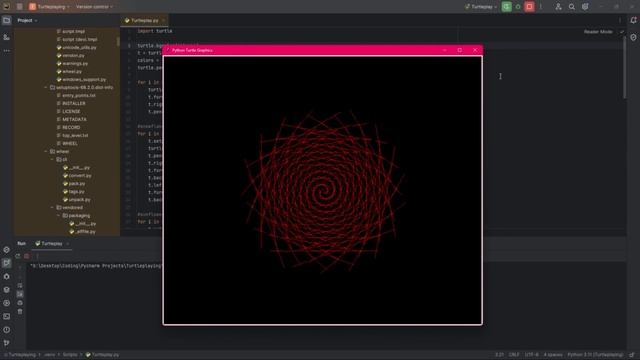Open convert.py in the project tree
Screen dimensions: 640x360
(x=77, y=176)
